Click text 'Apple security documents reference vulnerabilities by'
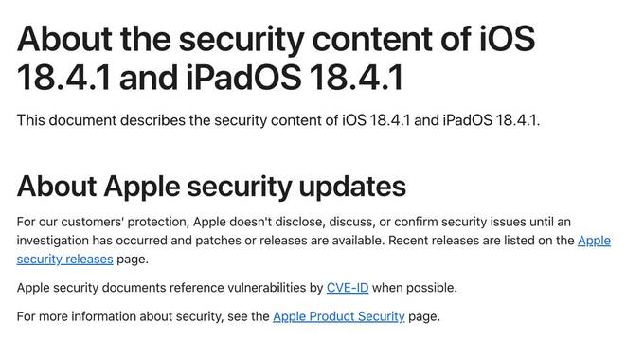Image resolution: width=644 pixels, height=358 pixels. coord(170,287)
